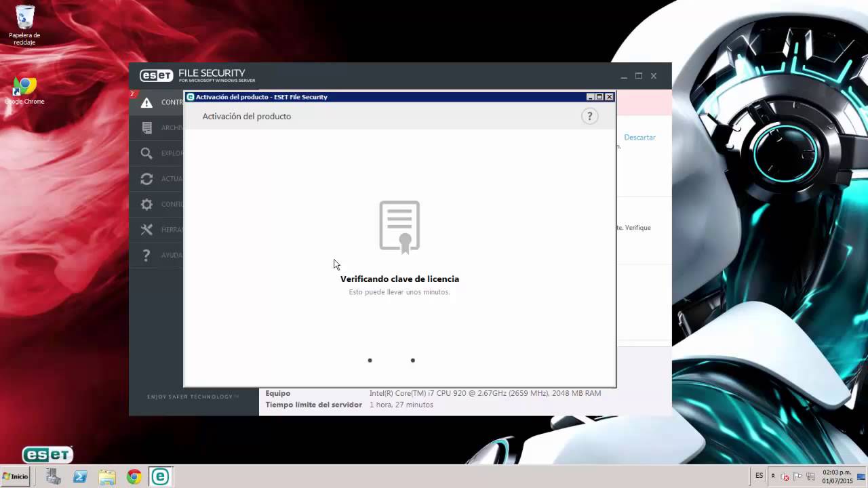Click the '1 hora, 27 minutos' value
Image resolution: width=868 pixels, height=488 pixels.
pyautogui.click(x=401, y=405)
